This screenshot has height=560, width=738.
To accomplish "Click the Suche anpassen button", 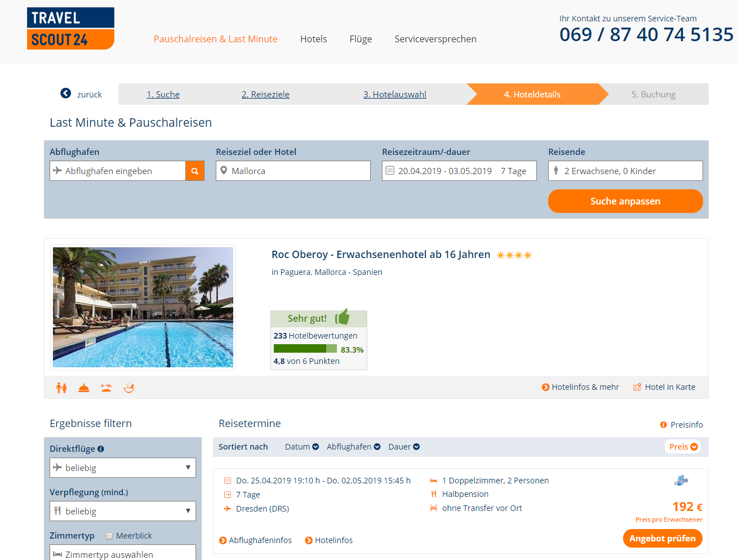I will (x=625, y=201).
